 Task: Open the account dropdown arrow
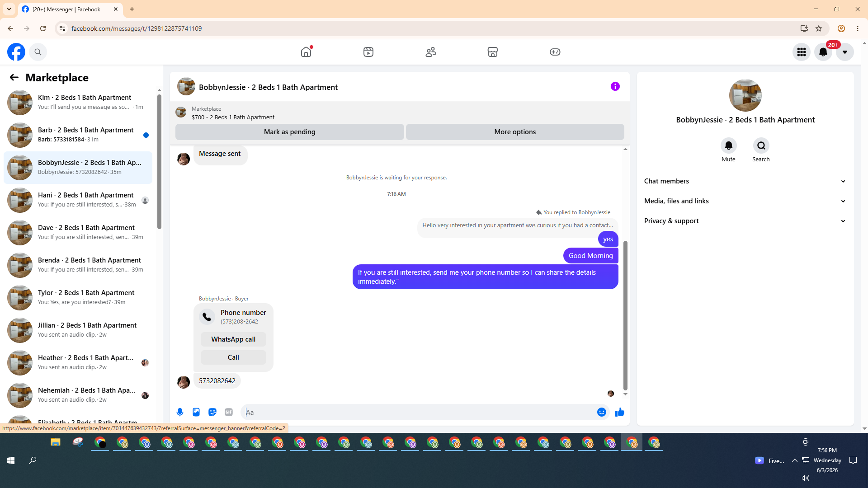pyautogui.click(x=845, y=52)
